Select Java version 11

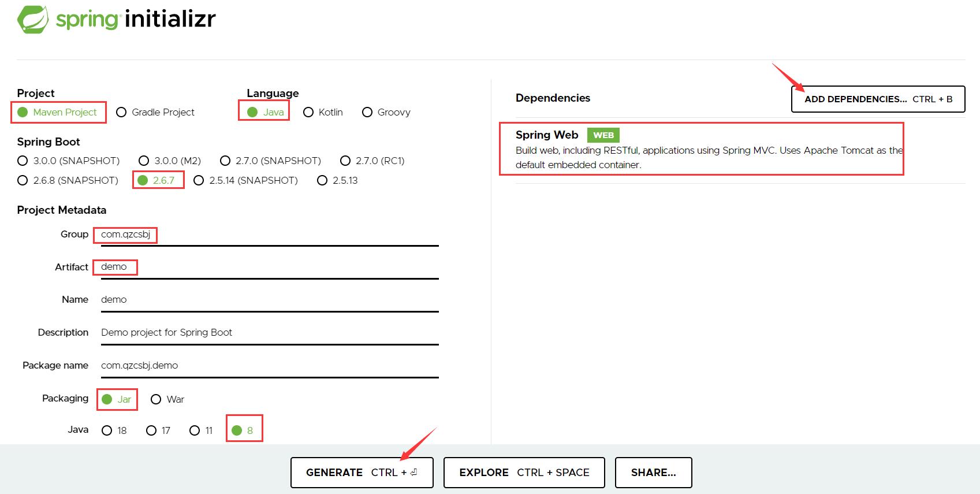click(202, 430)
